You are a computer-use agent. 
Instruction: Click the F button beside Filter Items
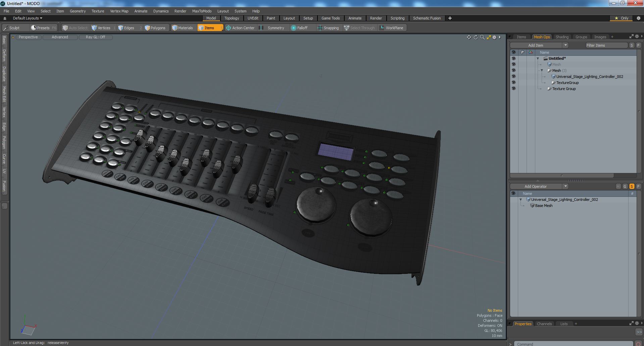click(x=638, y=45)
